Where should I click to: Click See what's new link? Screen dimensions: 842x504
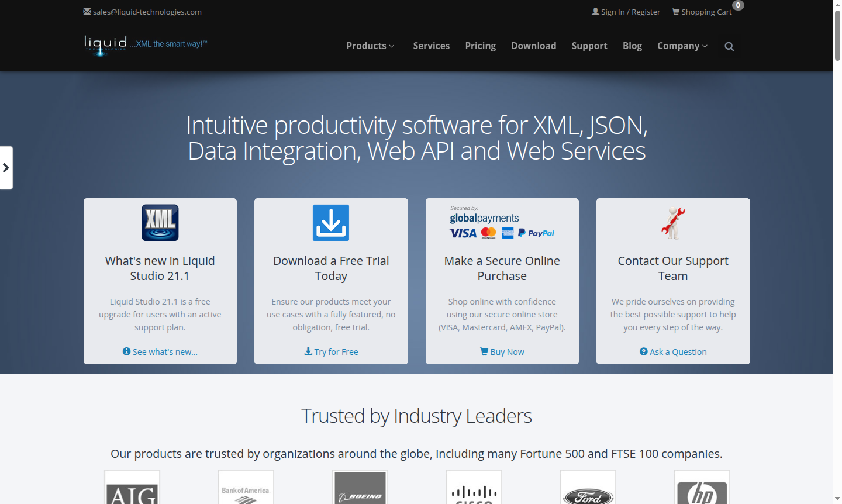point(160,352)
